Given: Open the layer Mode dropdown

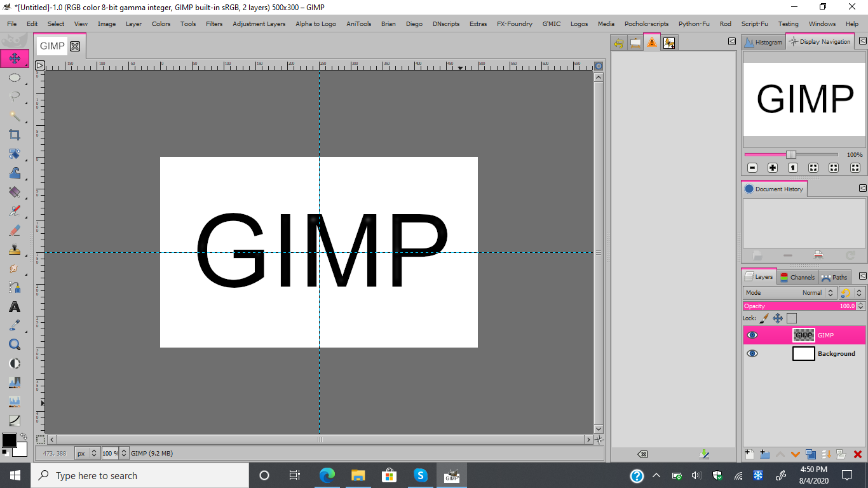Looking at the screenshot, I should pos(790,293).
